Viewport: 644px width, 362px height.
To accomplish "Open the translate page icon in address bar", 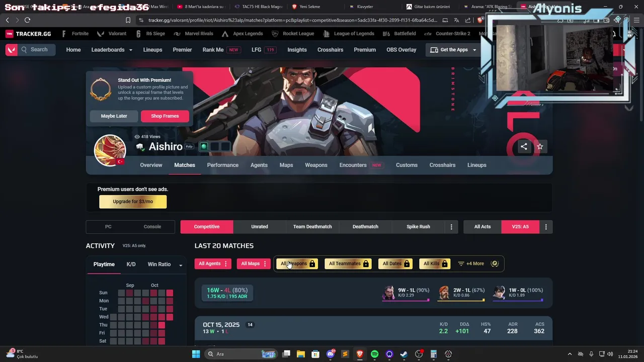I will point(456,20).
